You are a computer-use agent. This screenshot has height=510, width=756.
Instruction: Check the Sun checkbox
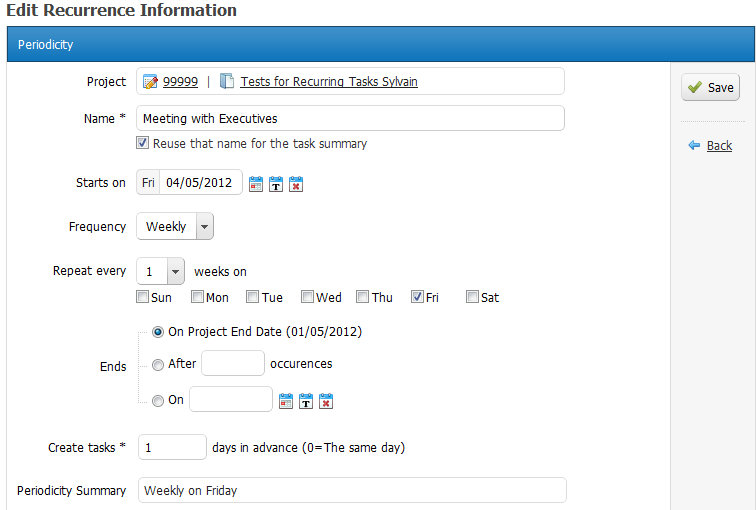[142, 296]
